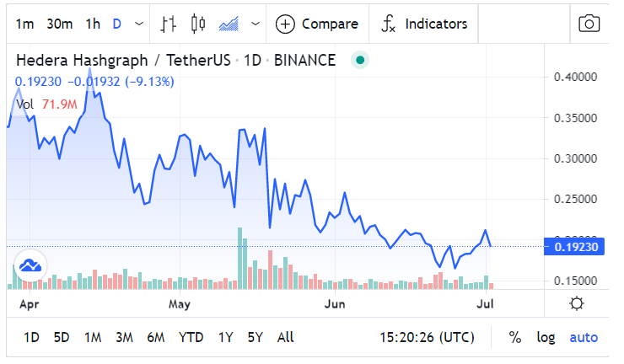Click the 0.30000 price axis label

(x=575, y=158)
